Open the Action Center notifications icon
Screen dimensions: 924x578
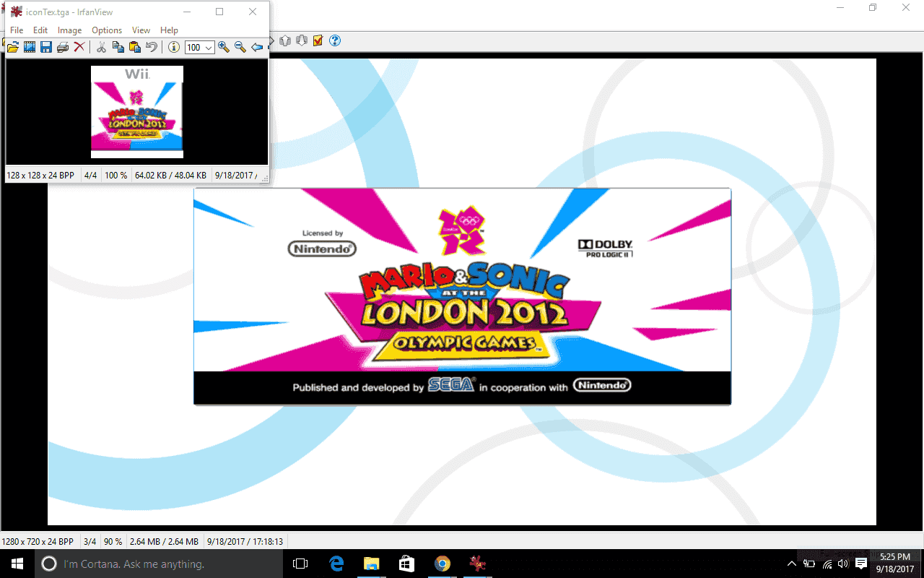pyautogui.click(x=861, y=564)
